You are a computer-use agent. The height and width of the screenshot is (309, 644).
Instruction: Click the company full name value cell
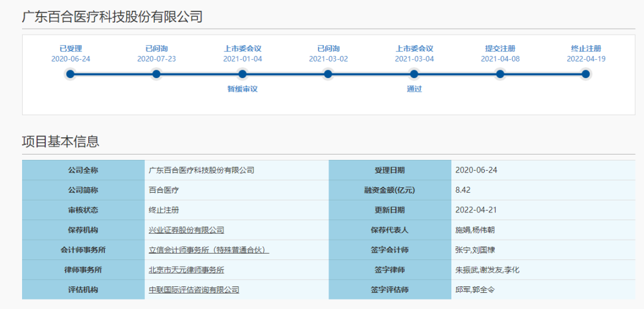point(237,170)
